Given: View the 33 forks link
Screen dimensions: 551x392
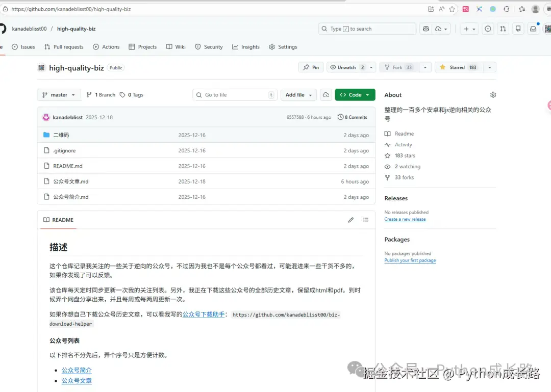Looking at the screenshot, I should click(399, 177).
